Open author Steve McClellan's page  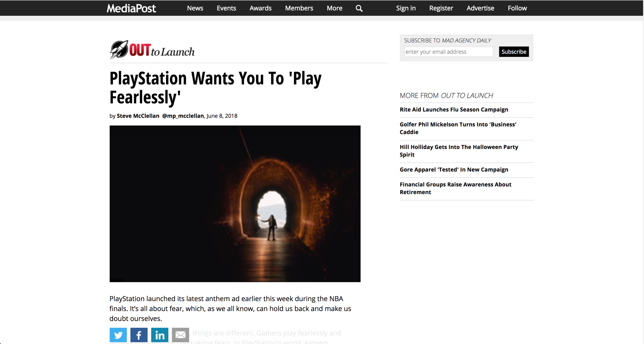[138, 116]
